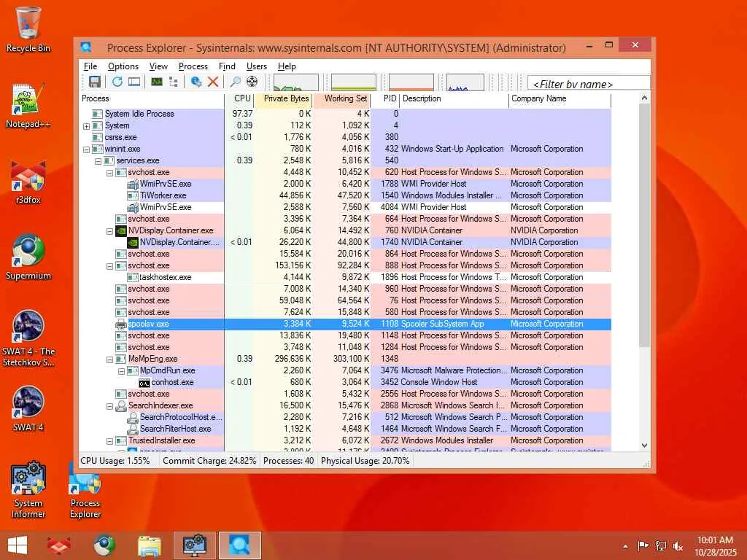Collapse the svchost.exe PID 888 node

pos(109,266)
